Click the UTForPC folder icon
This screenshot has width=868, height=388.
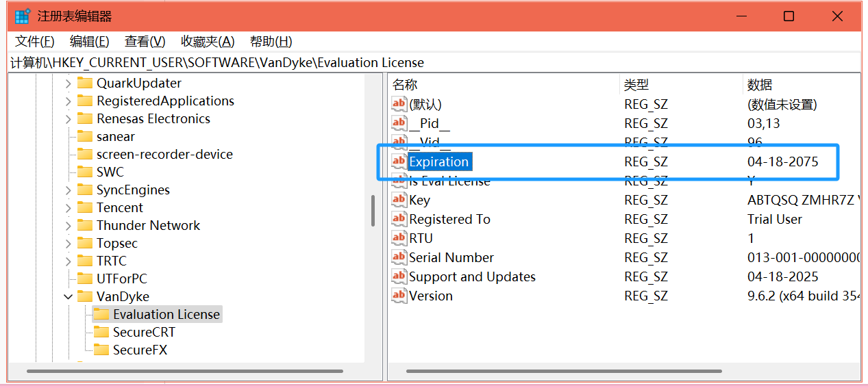click(x=85, y=279)
